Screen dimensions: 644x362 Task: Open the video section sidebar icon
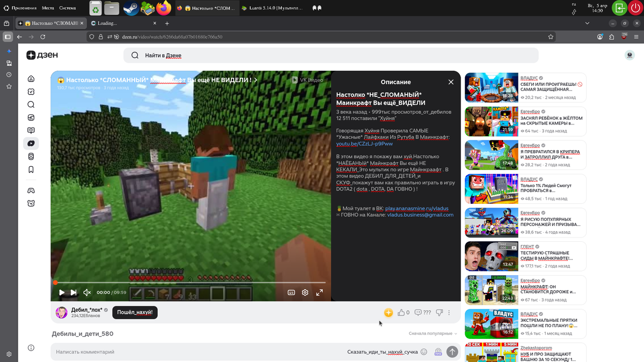[31, 143]
